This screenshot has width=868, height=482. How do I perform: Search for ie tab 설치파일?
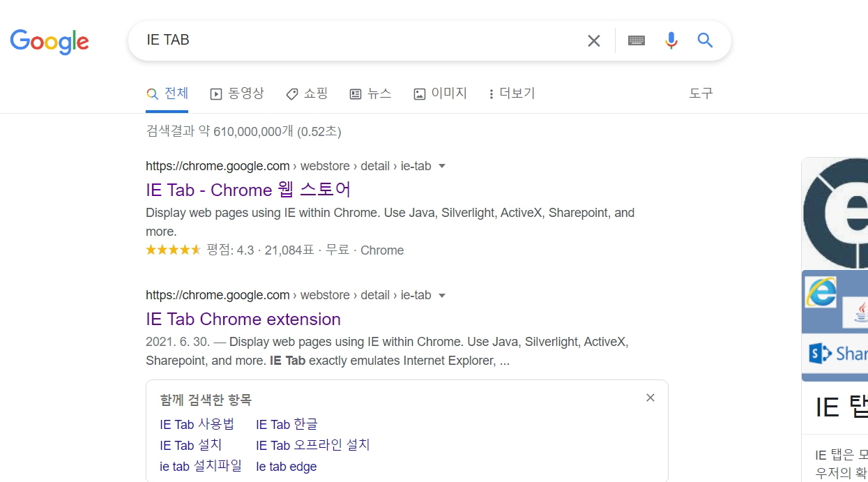[x=201, y=466]
